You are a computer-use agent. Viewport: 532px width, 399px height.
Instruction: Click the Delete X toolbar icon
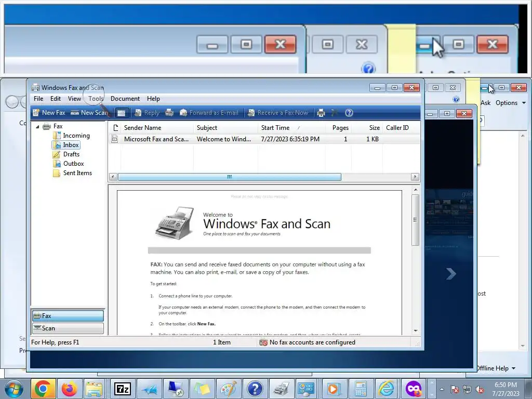click(x=334, y=113)
